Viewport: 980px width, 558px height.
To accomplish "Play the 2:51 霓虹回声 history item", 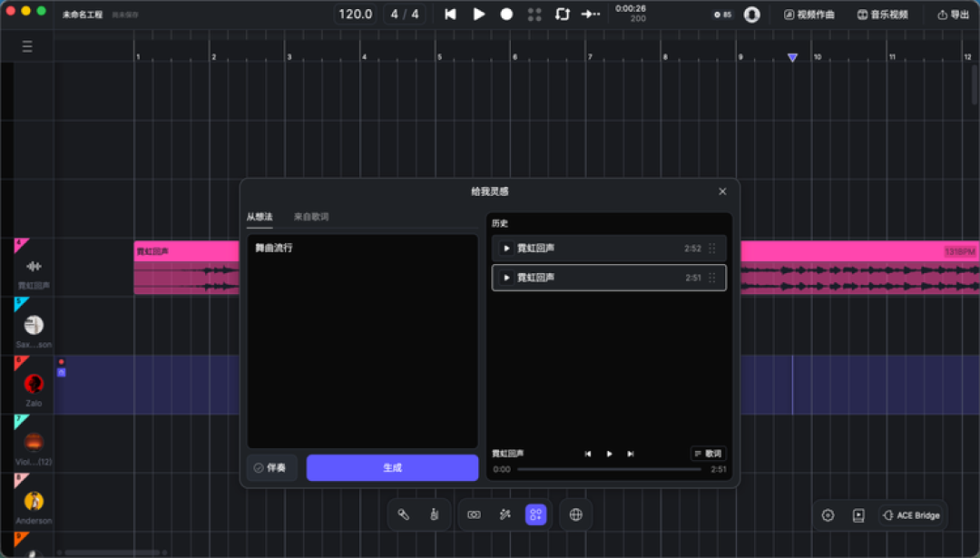I will coord(506,278).
